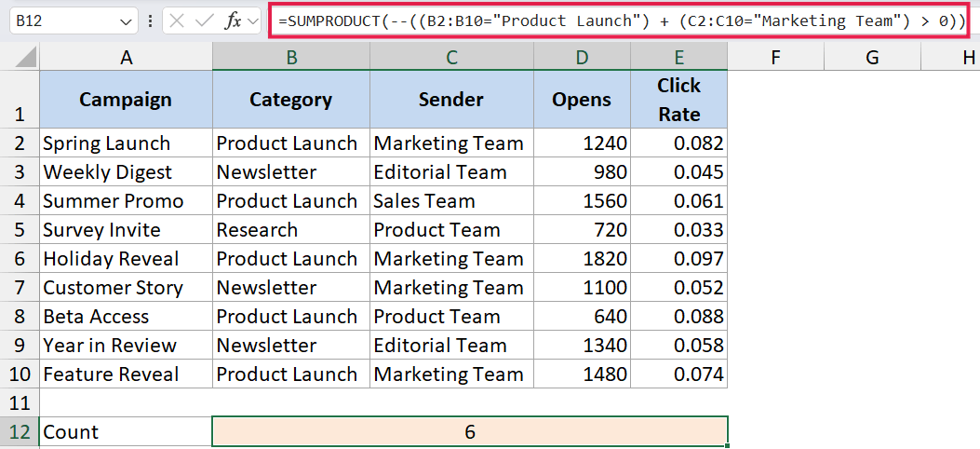Select row 5 header
The image size is (980, 449).
(x=20, y=229)
